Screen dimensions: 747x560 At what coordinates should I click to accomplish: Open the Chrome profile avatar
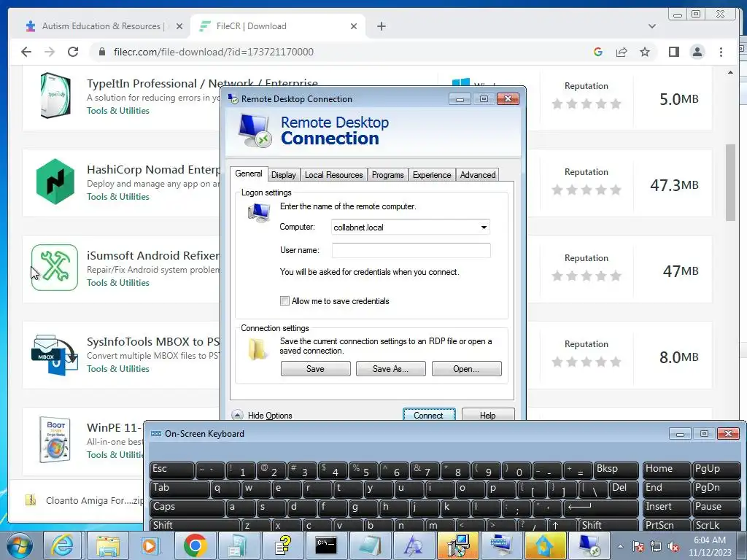(697, 52)
